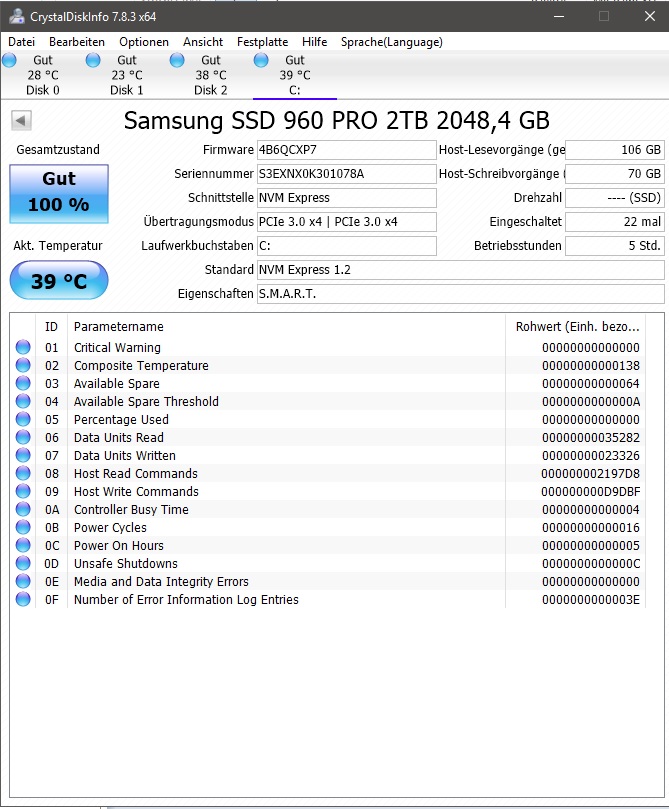Click Eingeschaltet value 22 mal
The image size is (669, 809).
coord(615,222)
